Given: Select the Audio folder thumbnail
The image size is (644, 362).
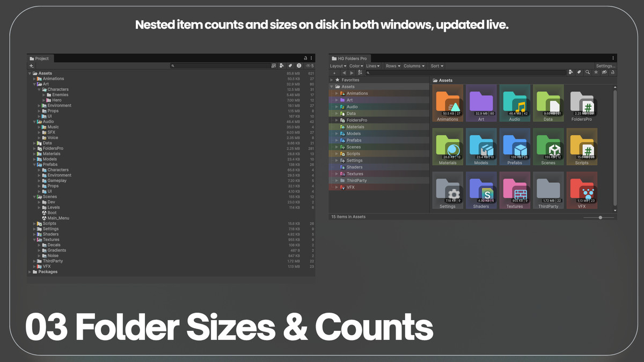Looking at the screenshot, I should click(x=515, y=103).
